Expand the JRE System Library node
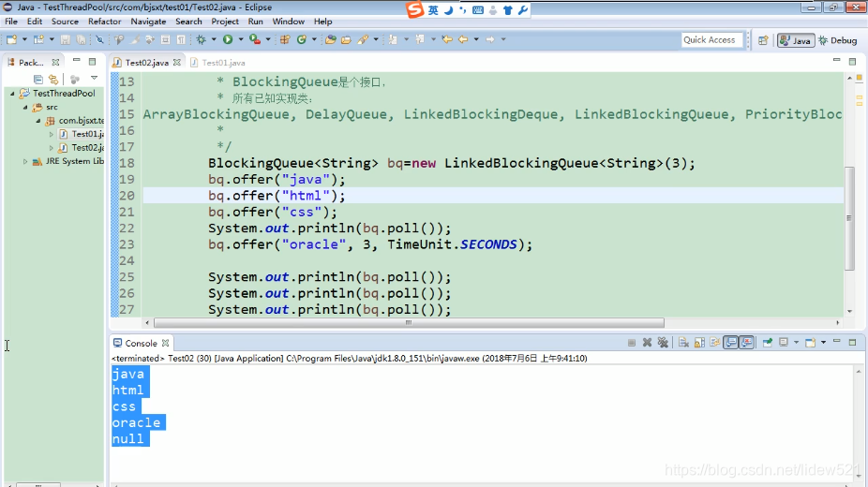The width and height of the screenshot is (868, 487). [x=25, y=161]
